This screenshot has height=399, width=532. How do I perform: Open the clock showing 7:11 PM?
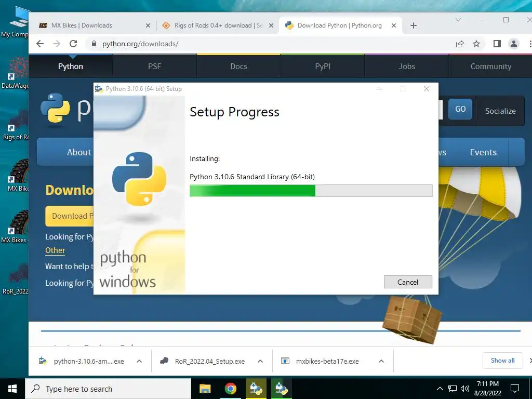tap(487, 389)
